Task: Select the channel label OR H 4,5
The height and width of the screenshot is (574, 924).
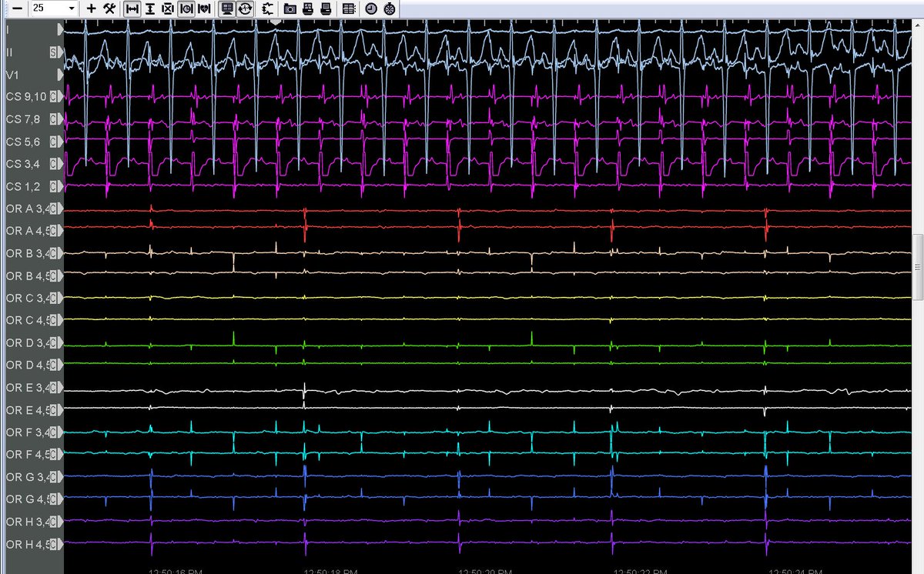Action: [27, 543]
